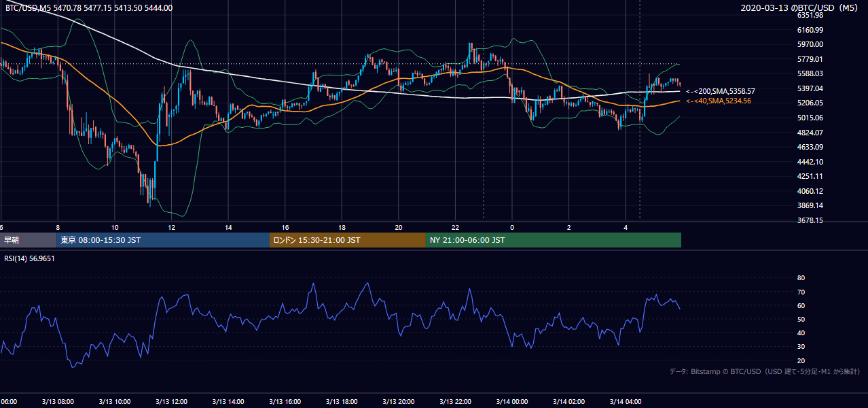868x408 pixels.
Task: Click the Bitstamp data source note
Action: [x=765, y=371]
